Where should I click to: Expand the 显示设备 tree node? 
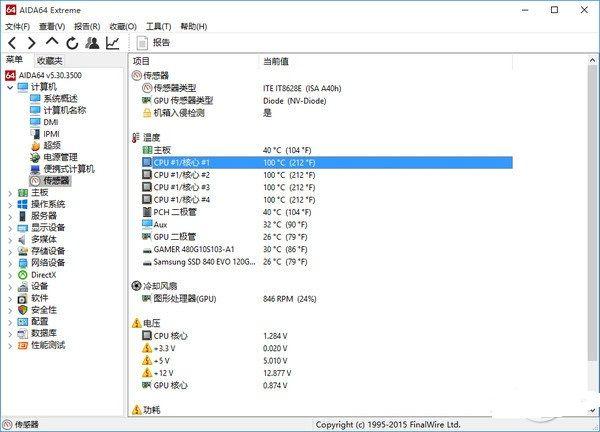[x=10, y=229]
